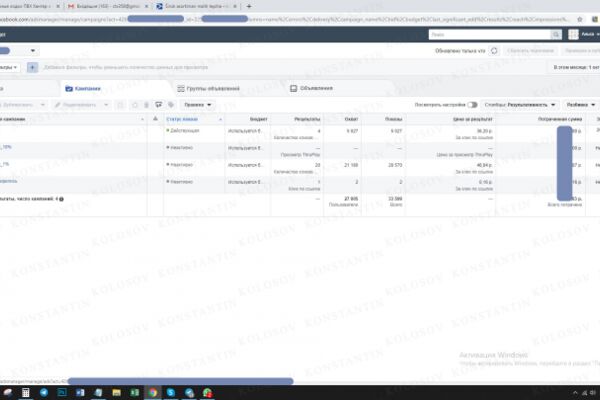This screenshot has height=400, width=600.
Task: Click the Действующая status cell
Action: pos(184,131)
